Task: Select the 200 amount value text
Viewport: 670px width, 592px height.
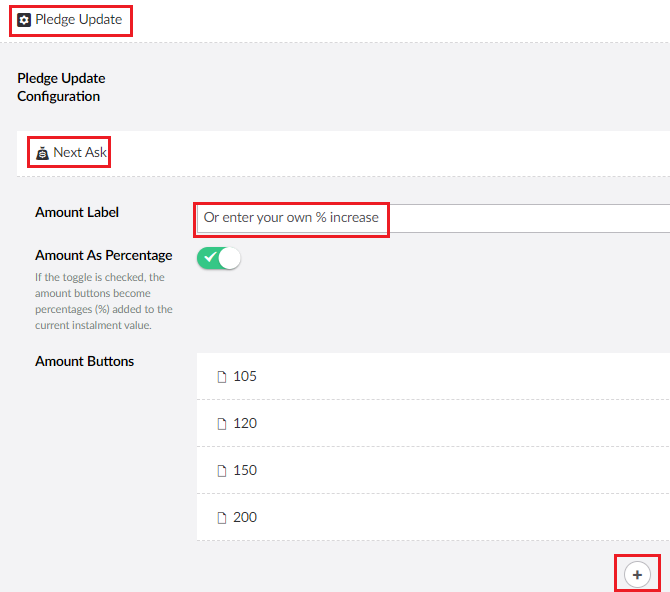Action: (x=245, y=518)
